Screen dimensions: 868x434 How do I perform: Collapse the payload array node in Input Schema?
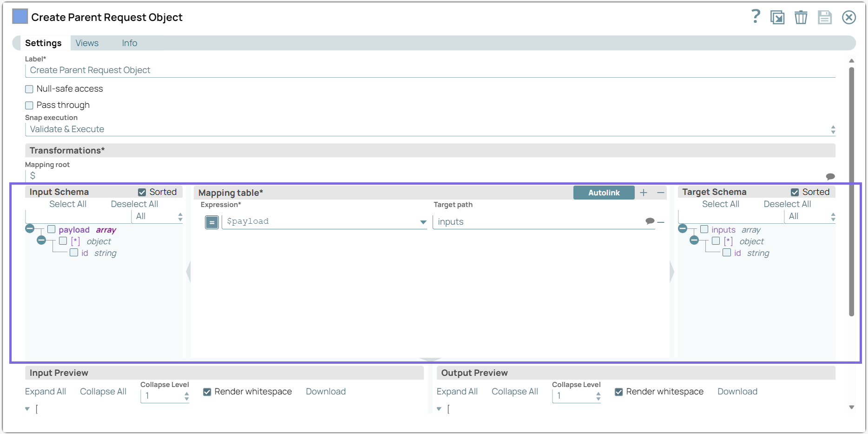[x=30, y=228]
